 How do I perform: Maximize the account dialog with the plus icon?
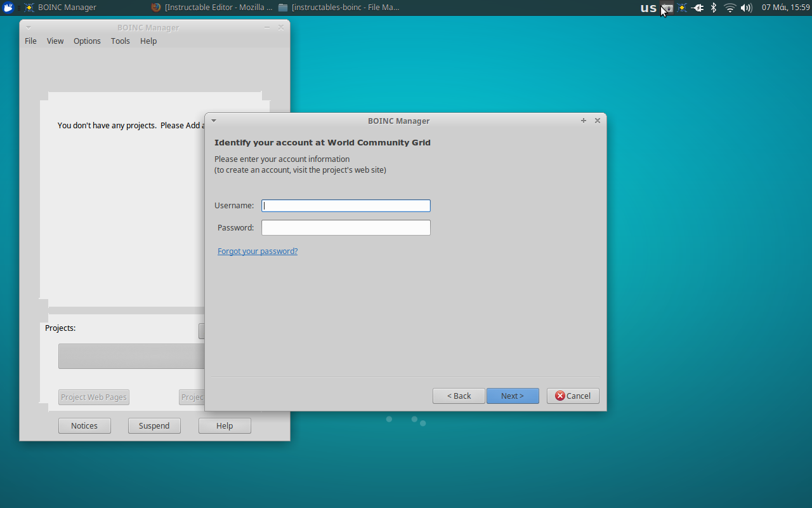[x=584, y=121]
